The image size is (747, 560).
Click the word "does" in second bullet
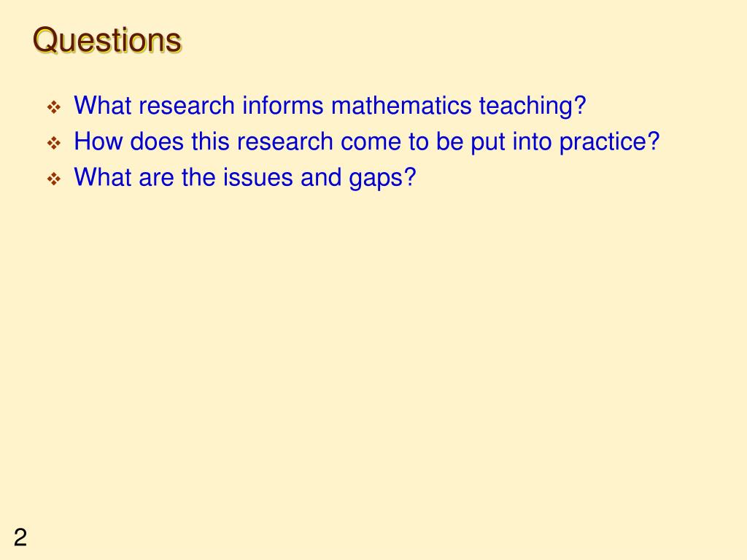(157, 141)
